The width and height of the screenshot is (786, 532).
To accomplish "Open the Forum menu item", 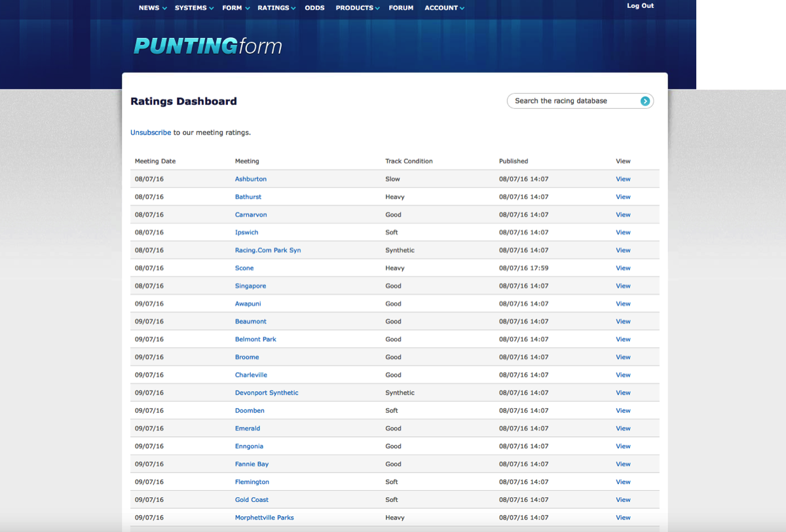I will [401, 8].
